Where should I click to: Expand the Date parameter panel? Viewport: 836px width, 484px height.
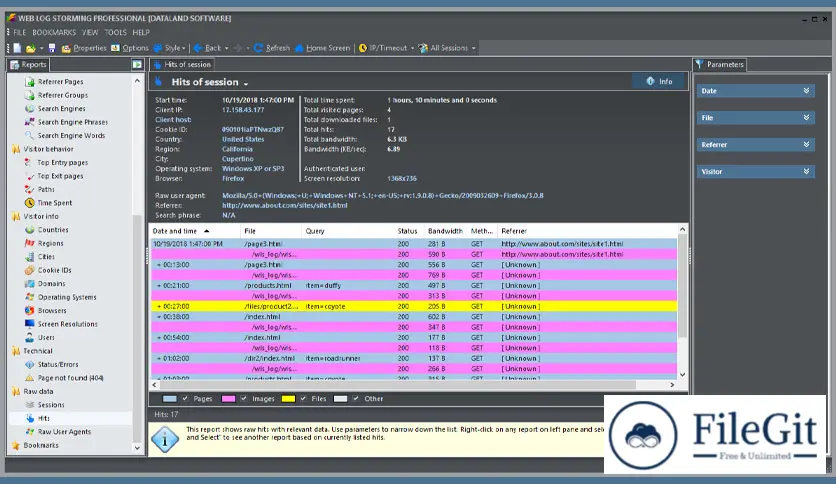click(x=755, y=91)
